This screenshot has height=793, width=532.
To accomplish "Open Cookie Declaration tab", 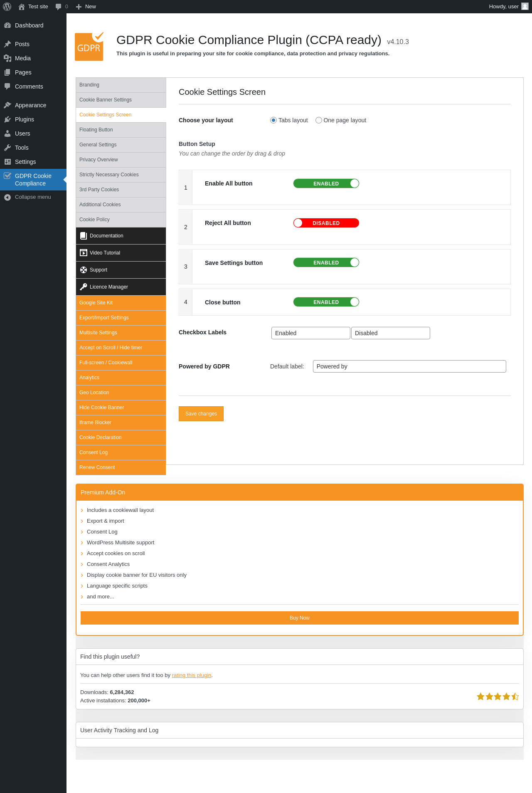I will (121, 437).
